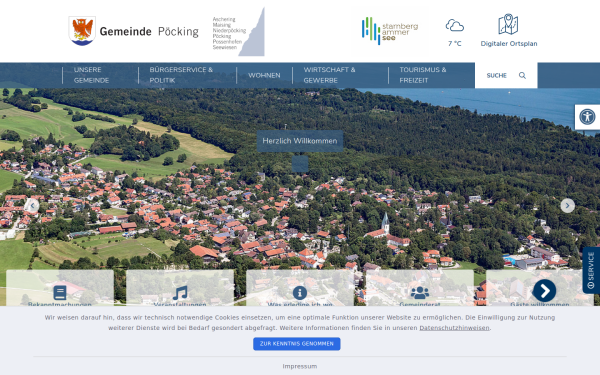The width and height of the screenshot is (600, 375).
Task: Open Wirtschaft & Gewerbe menu
Action: (329, 75)
